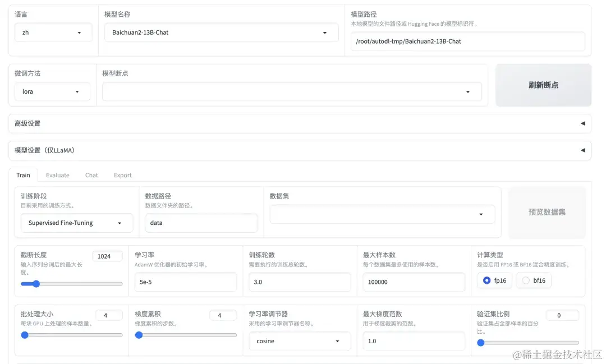
Task: Adjust the 截断长度 slider
Action: click(x=71, y=284)
